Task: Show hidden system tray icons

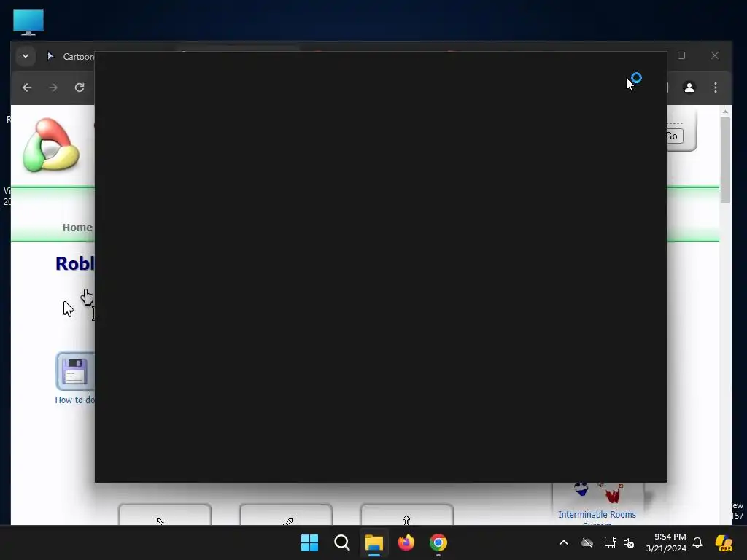Action: pyautogui.click(x=564, y=542)
